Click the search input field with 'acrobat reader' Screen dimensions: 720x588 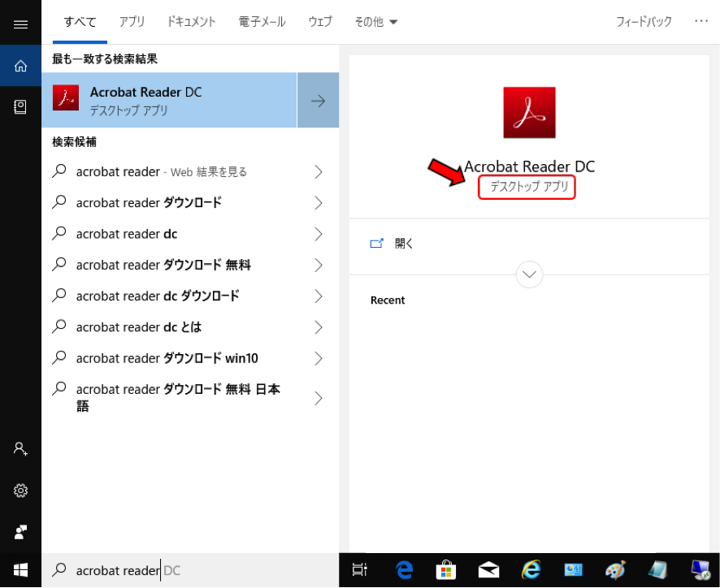[x=190, y=571]
